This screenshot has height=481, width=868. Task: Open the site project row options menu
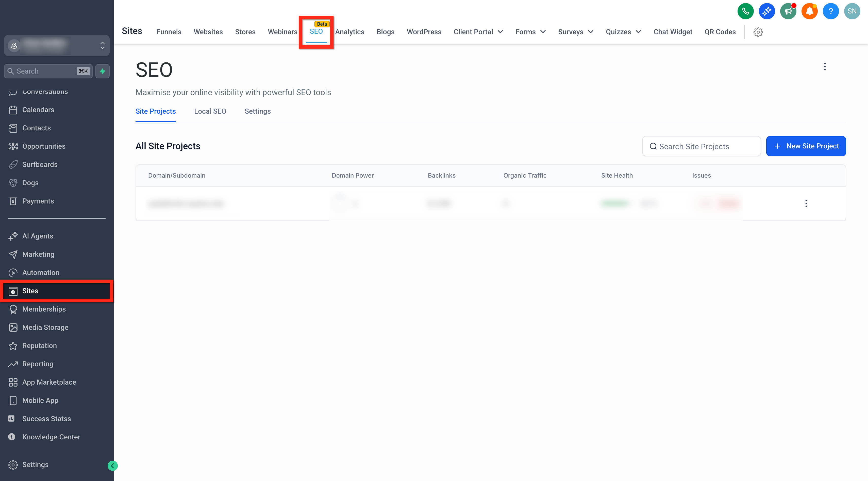click(806, 203)
